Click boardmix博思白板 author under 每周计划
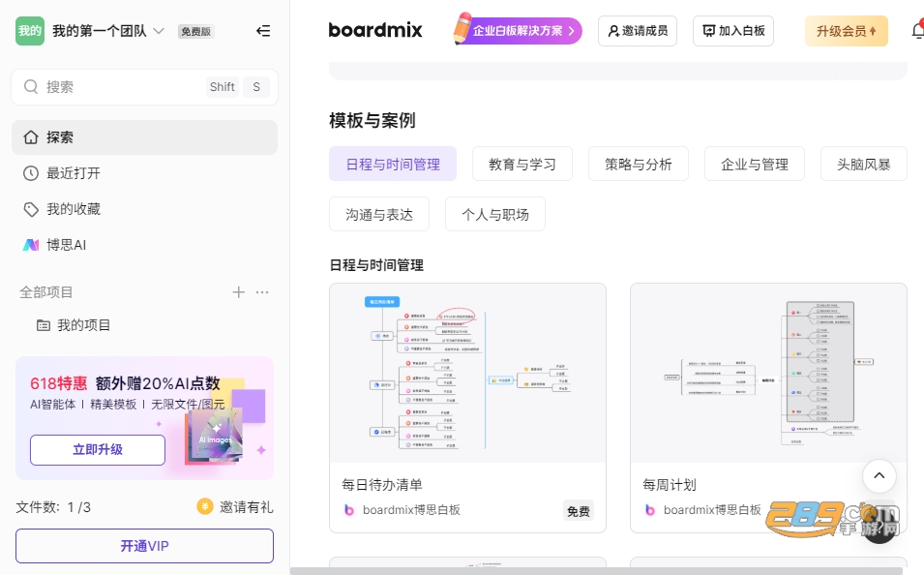Viewport: 924px width, 575px height. 712,510
